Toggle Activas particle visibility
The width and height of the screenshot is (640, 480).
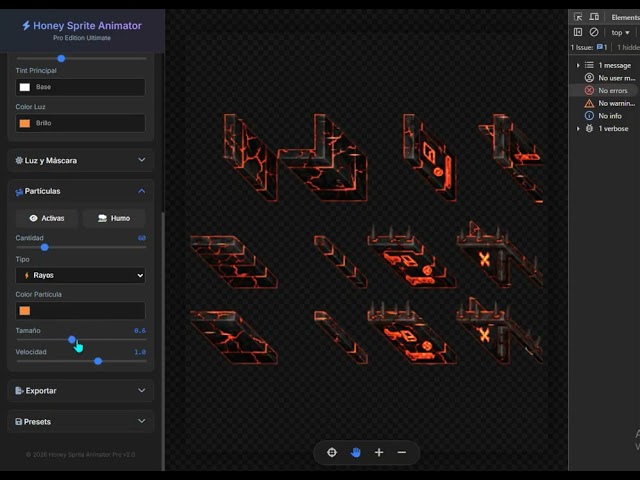(x=47, y=218)
